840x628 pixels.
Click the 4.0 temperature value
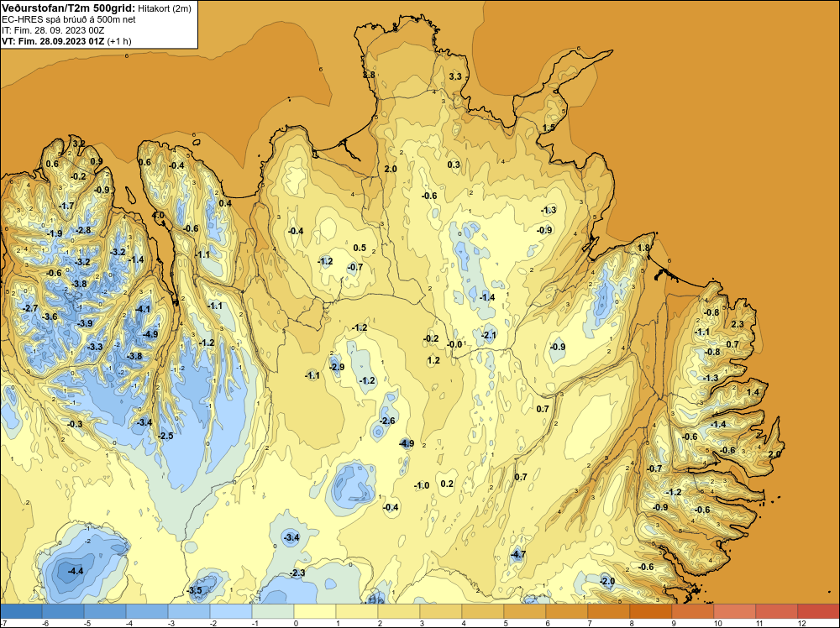[x=158, y=215]
